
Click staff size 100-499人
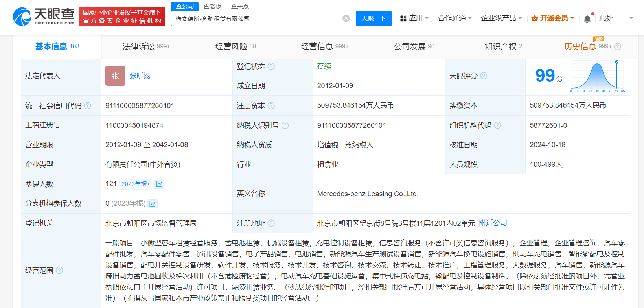point(546,164)
